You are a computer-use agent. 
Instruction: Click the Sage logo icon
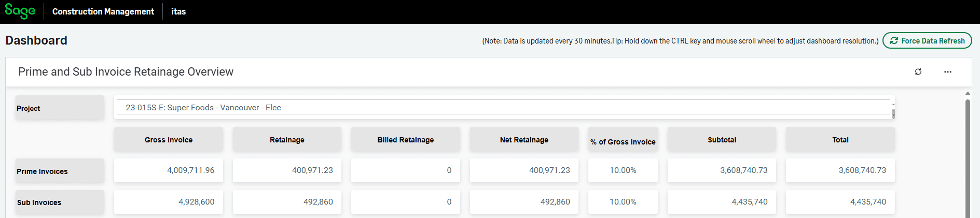coord(20,11)
